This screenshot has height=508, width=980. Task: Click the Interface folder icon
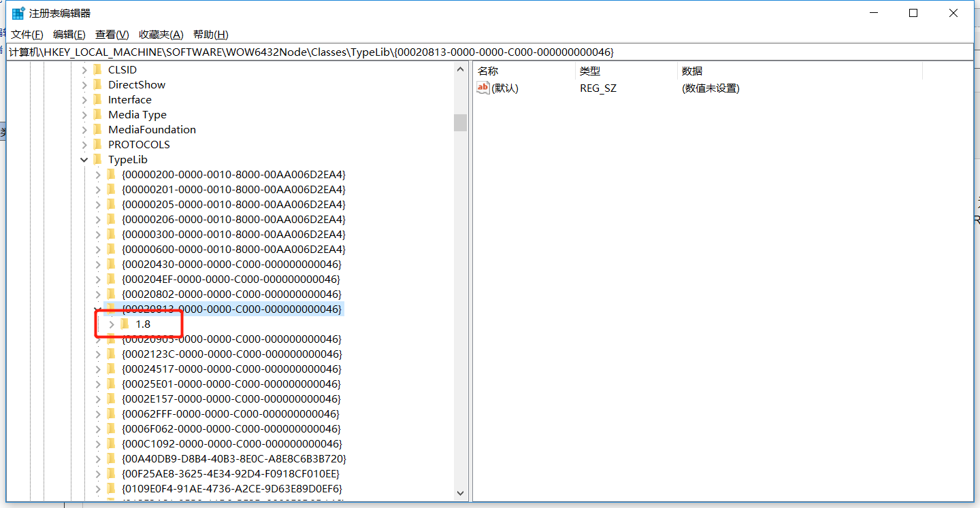coord(97,99)
